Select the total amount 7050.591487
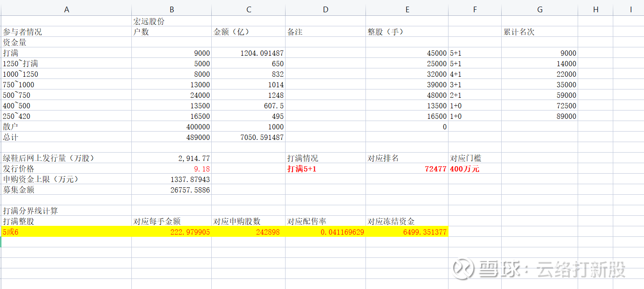644x289 pixels. click(249, 137)
